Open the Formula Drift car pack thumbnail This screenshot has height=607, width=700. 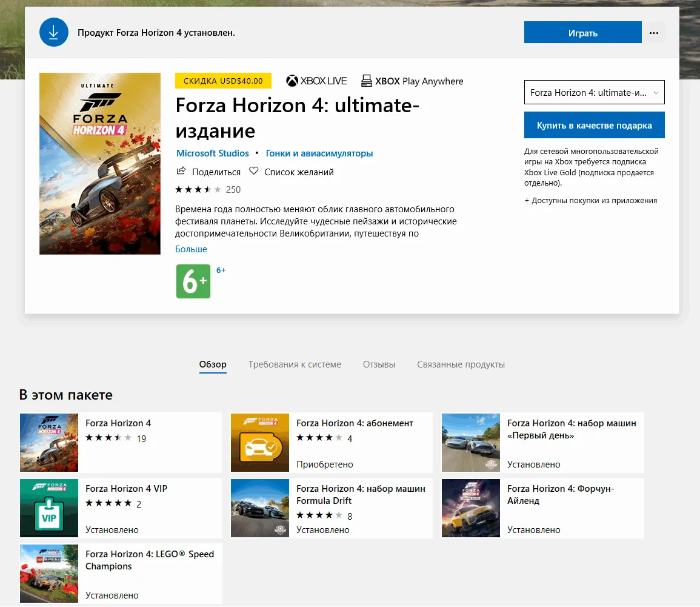[x=260, y=508]
